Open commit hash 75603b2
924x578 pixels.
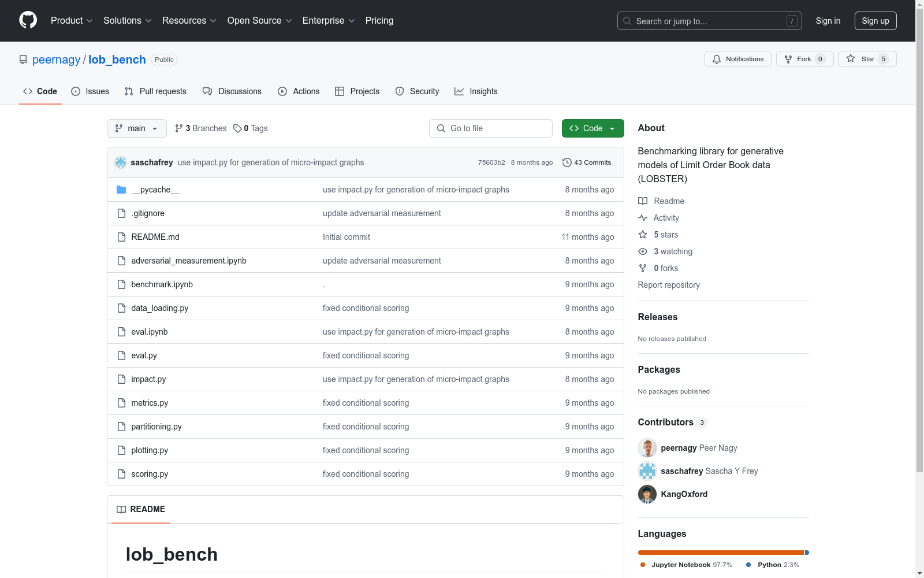[x=491, y=162]
